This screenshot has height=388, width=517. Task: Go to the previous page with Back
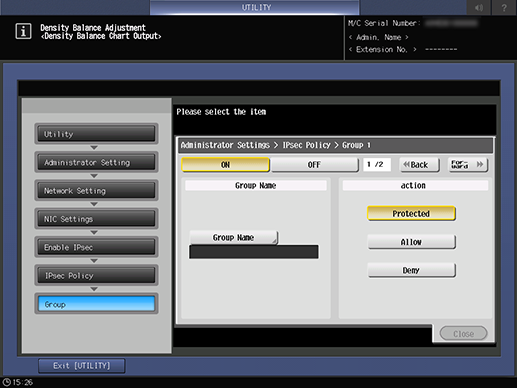click(x=420, y=165)
